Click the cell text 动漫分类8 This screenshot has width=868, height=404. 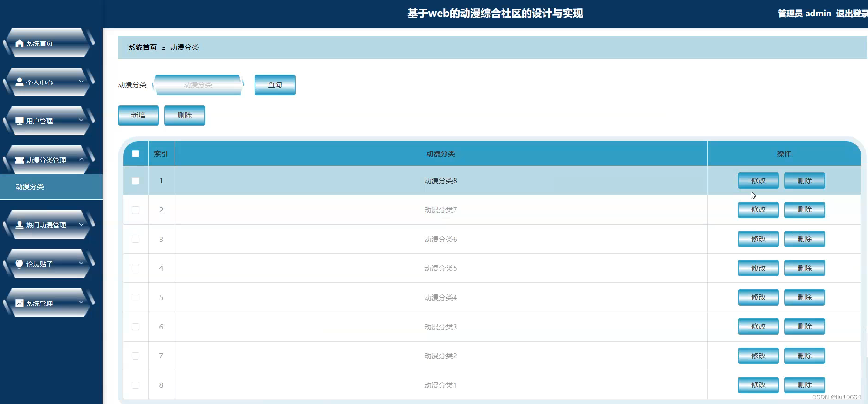(441, 181)
